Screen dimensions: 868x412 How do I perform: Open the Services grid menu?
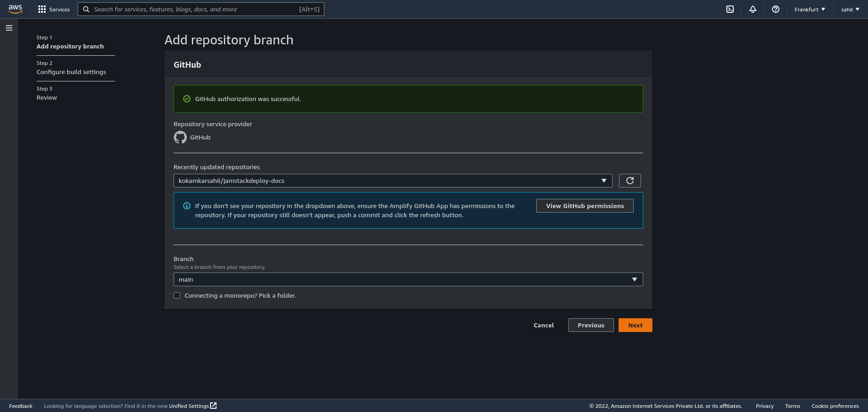(54, 9)
